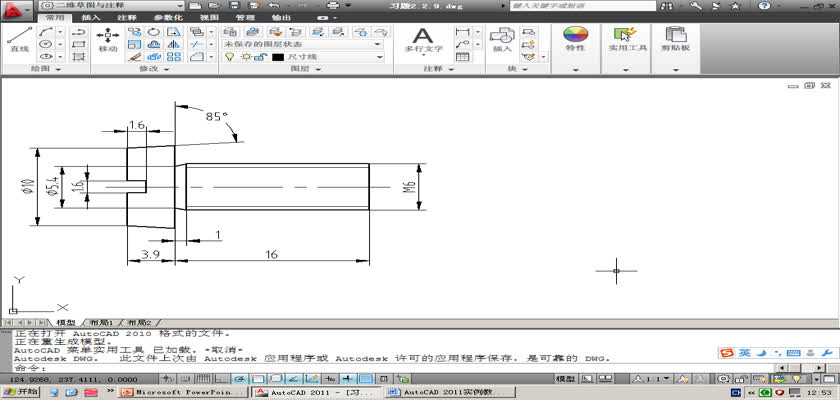Select the Arc drawing tool
The image size is (840, 400).
pyautogui.click(x=46, y=32)
